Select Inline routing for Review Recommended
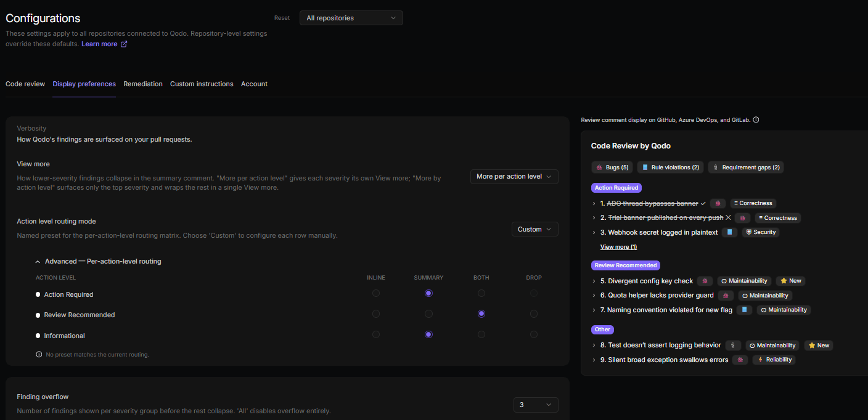The width and height of the screenshot is (868, 420). tap(376, 314)
